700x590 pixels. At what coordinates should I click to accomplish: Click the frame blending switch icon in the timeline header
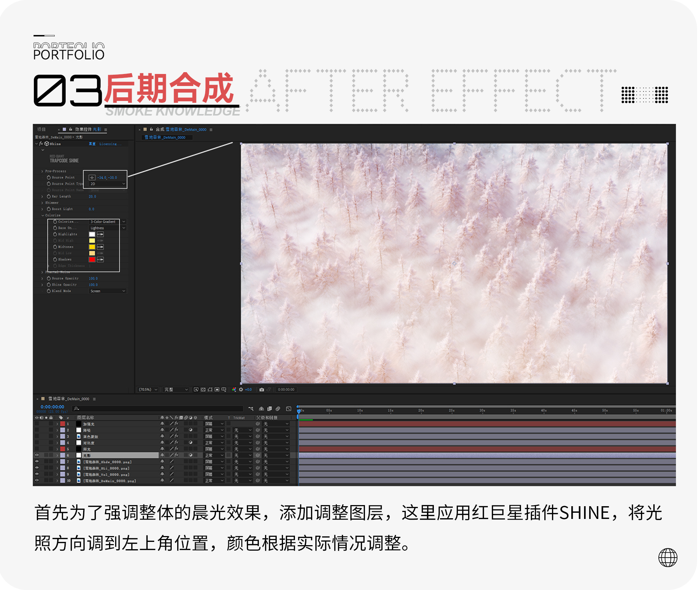[269, 409]
